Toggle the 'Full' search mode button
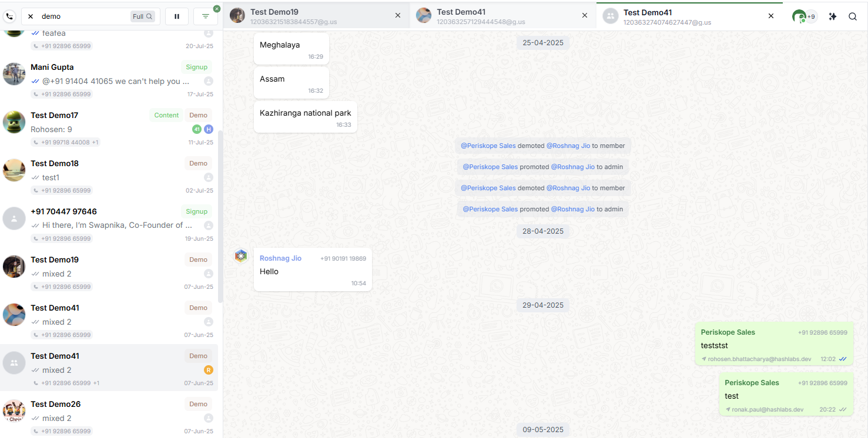 point(143,16)
